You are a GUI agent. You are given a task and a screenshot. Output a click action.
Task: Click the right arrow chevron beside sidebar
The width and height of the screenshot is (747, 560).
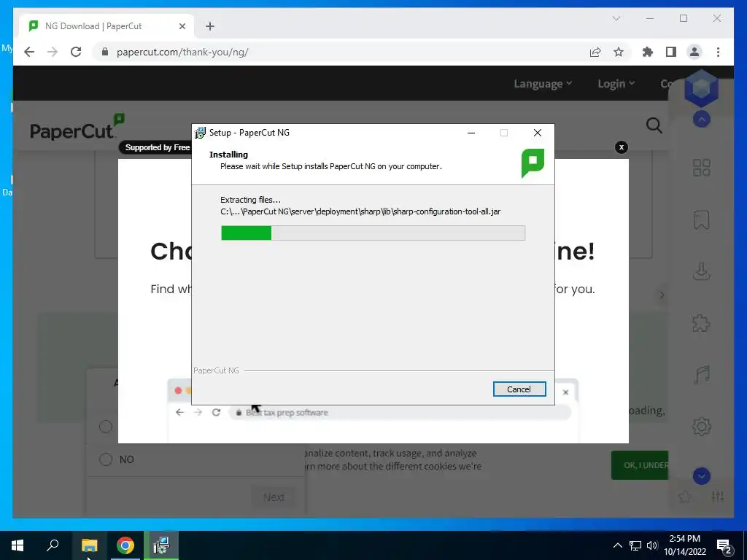[662, 295]
